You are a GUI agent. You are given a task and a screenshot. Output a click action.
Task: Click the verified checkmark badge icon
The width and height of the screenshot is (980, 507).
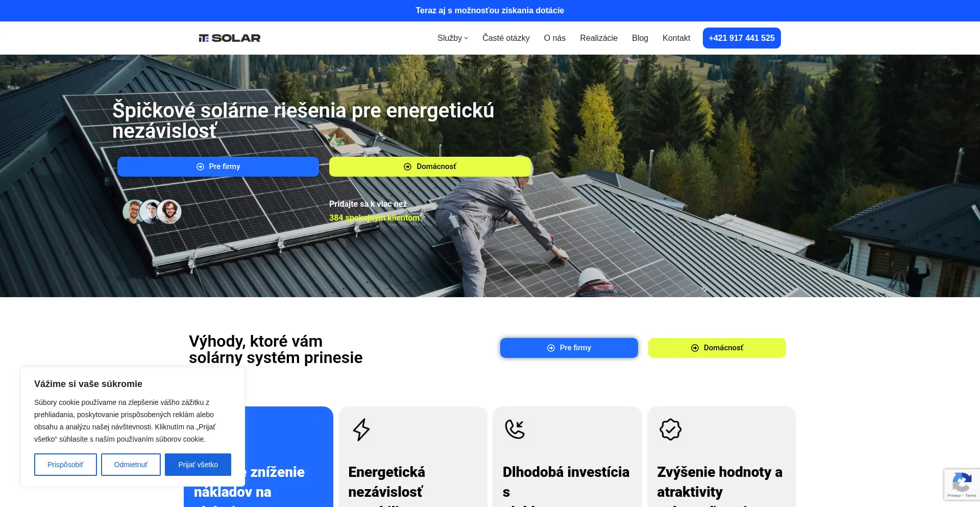tap(670, 429)
